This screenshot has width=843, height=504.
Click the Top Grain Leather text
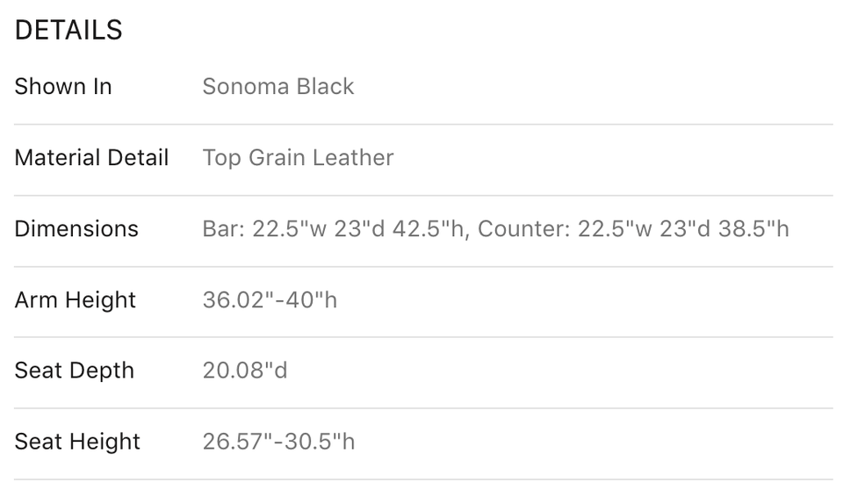298,158
